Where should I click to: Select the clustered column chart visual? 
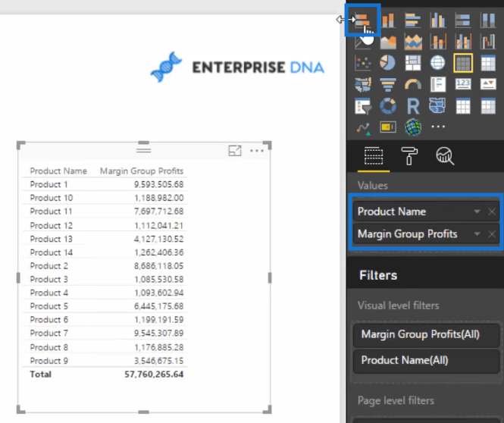pyautogui.click(x=438, y=20)
